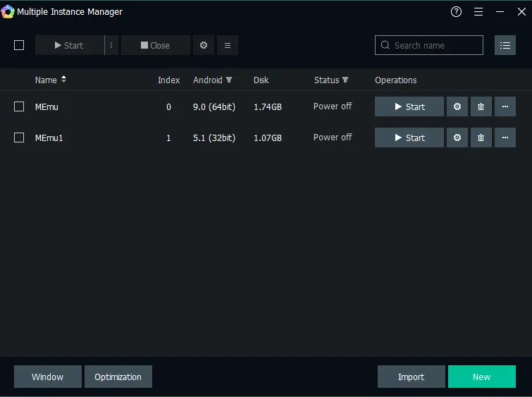Viewport: 532px width, 397px height.
Task: Minimize the Multiple Instance Manager window
Action: (x=500, y=12)
